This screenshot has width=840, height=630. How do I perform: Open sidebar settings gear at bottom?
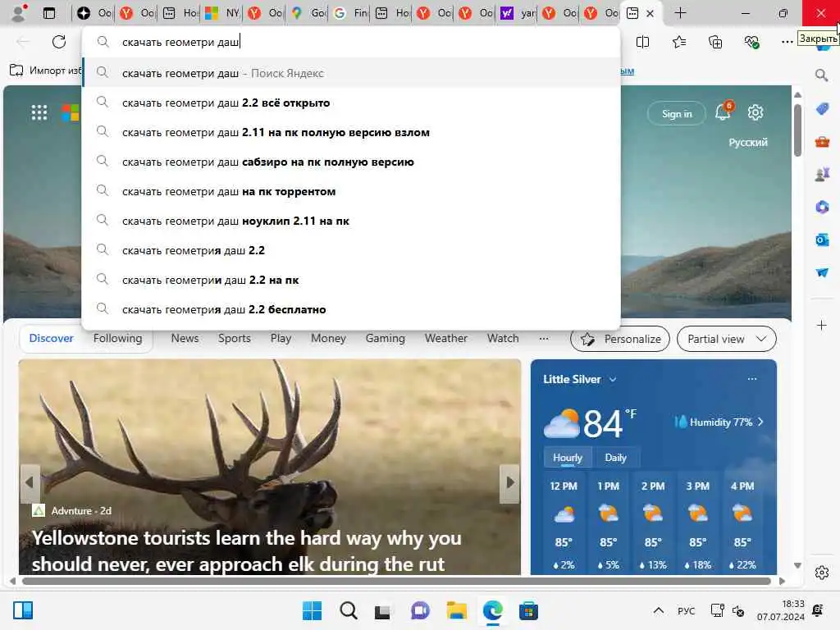[822, 573]
